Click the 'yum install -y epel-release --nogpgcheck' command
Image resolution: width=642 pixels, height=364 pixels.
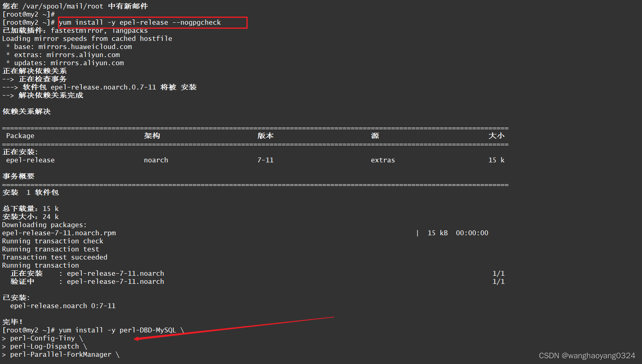[140, 23]
